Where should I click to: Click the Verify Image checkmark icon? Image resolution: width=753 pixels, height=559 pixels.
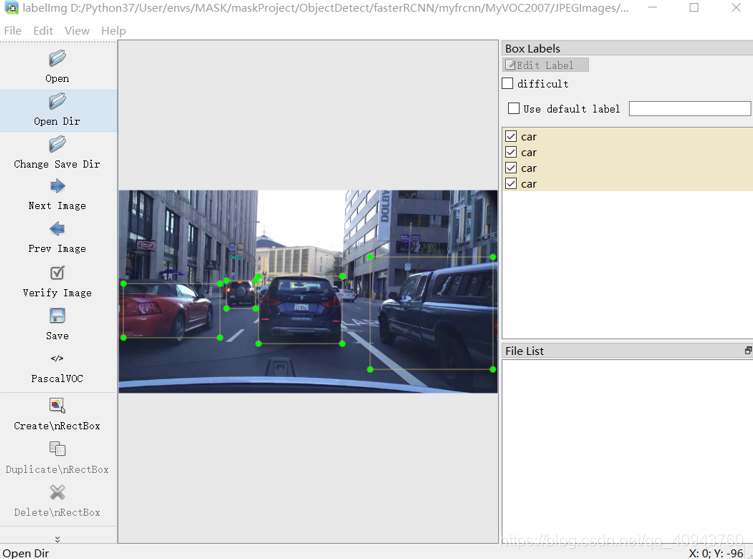point(57,273)
